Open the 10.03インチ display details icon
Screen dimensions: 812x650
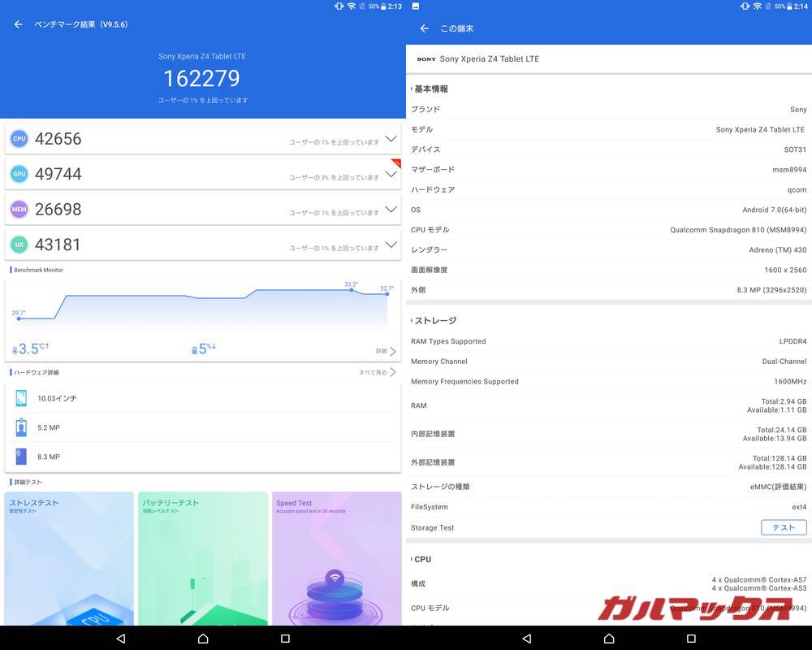pyautogui.click(x=21, y=398)
